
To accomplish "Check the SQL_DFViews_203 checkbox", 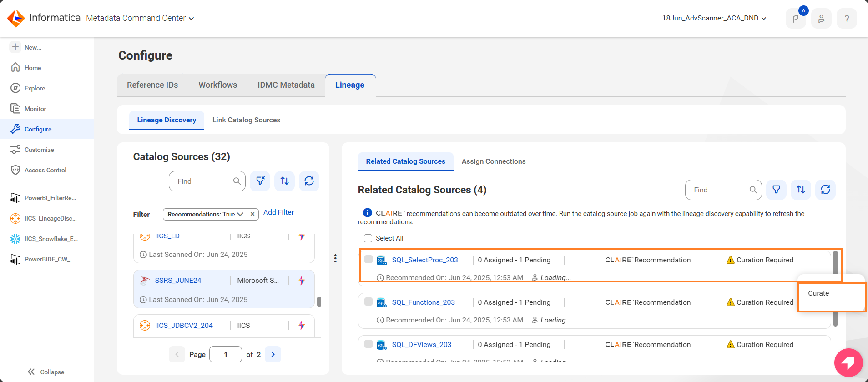I will click(x=368, y=344).
